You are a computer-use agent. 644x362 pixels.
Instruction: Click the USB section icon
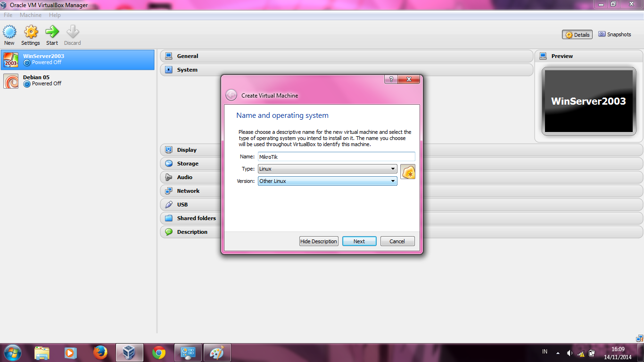click(x=168, y=205)
